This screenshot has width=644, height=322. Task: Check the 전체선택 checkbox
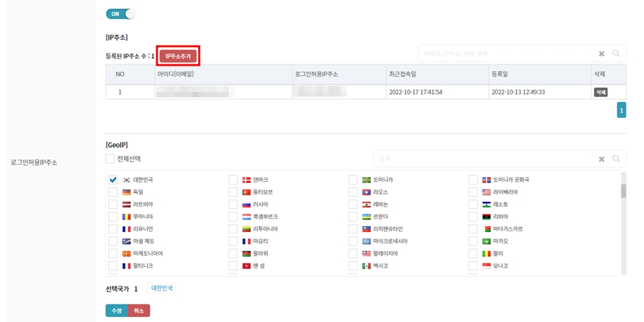coord(110,159)
